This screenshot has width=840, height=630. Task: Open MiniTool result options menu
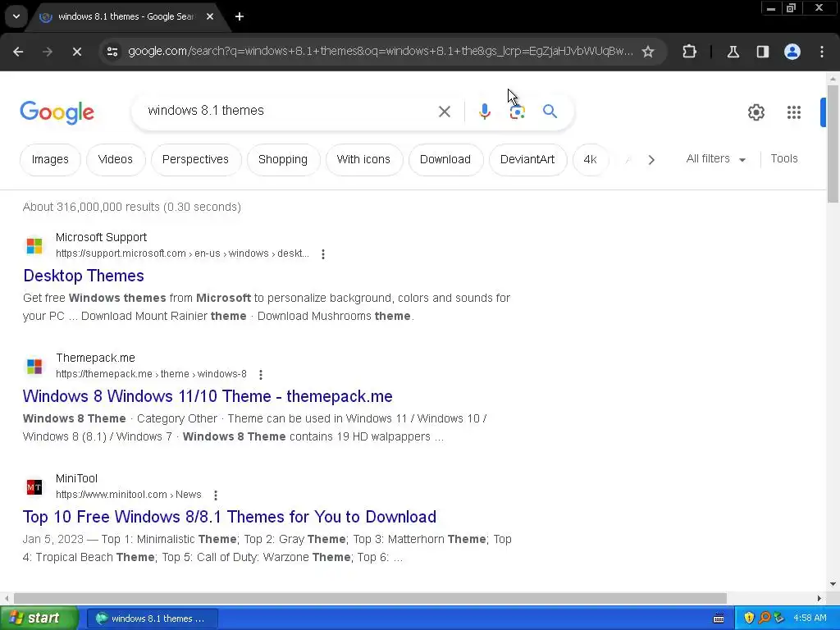[x=216, y=495]
